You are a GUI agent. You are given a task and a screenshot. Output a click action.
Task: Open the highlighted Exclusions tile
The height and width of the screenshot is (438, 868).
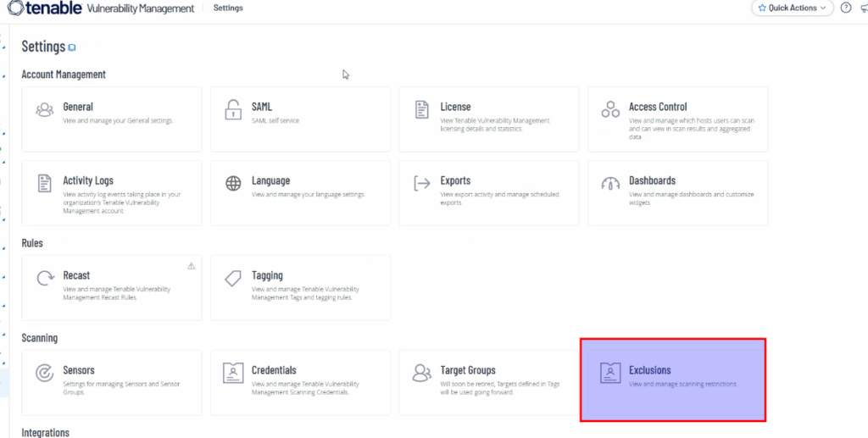click(x=673, y=380)
